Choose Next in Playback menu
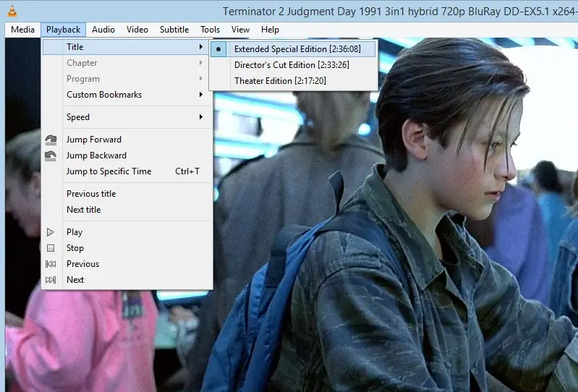The width and height of the screenshot is (578, 392). 127,279
